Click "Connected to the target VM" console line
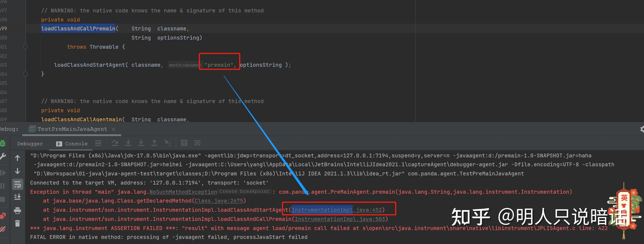The image size is (644, 244). pyautogui.click(x=149, y=183)
